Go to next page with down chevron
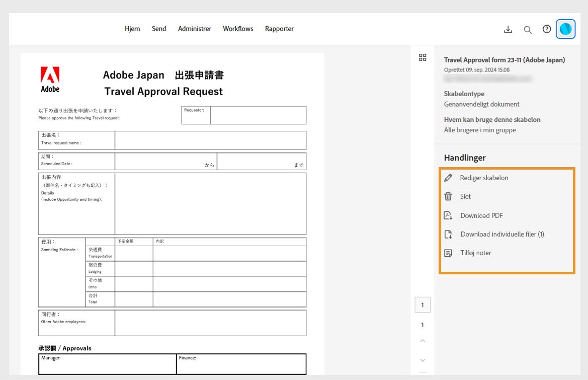The width and height of the screenshot is (588, 380). click(x=423, y=360)
